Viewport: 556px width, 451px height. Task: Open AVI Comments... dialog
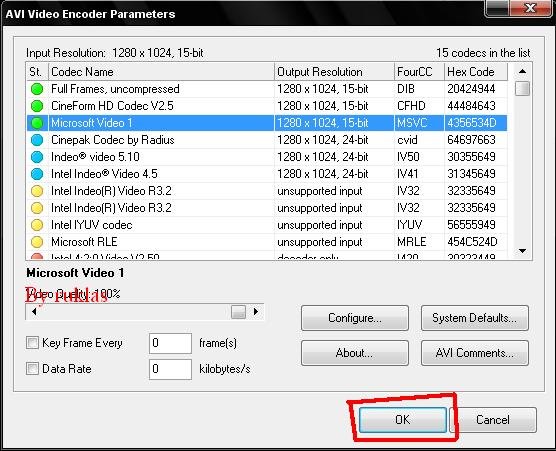point(474,353)
